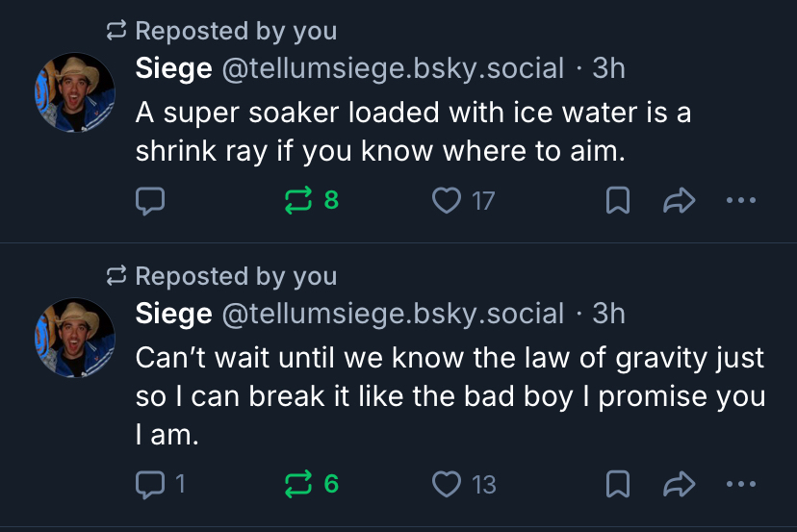Bookmark the law of gravity post
Image resolution: width=797 pixels, height=532 pixels.
pyautogui.click(x=620, y=484)
